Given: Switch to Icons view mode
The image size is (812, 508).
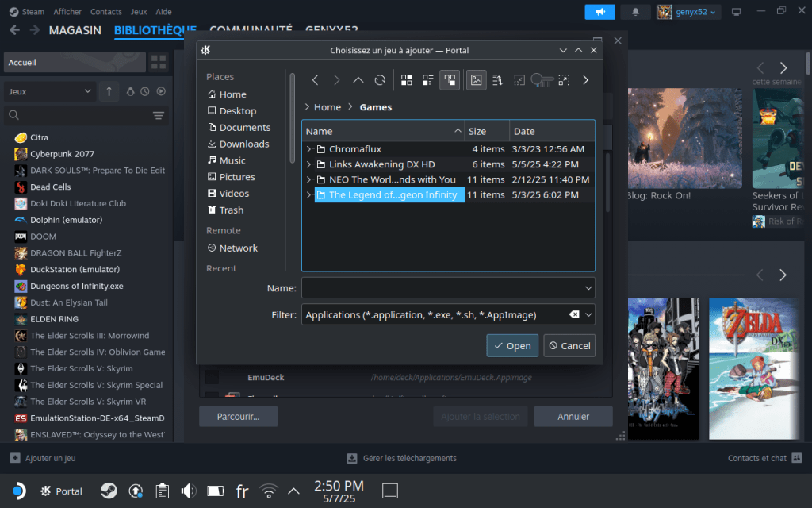Looking at the screenshot, I should click(x=407, y=80).
